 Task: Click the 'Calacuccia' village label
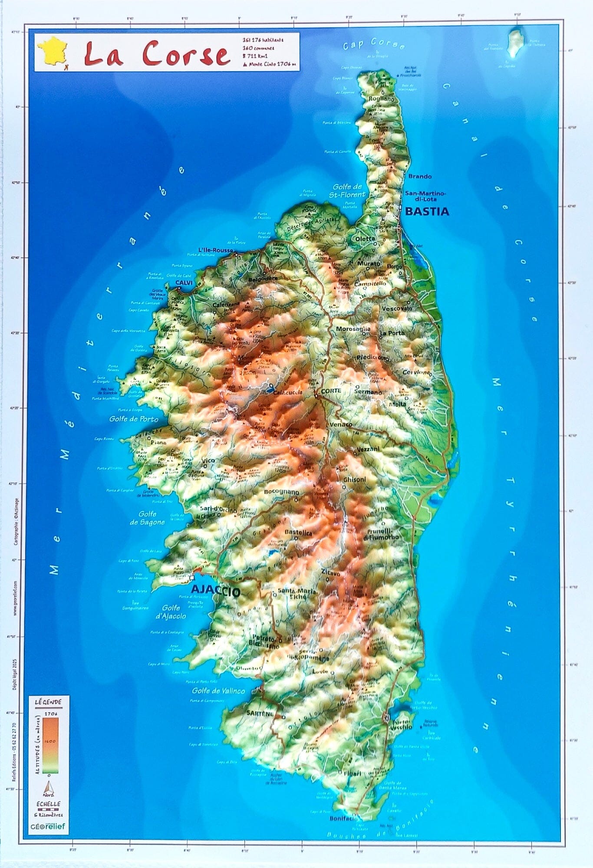point(287,392)
